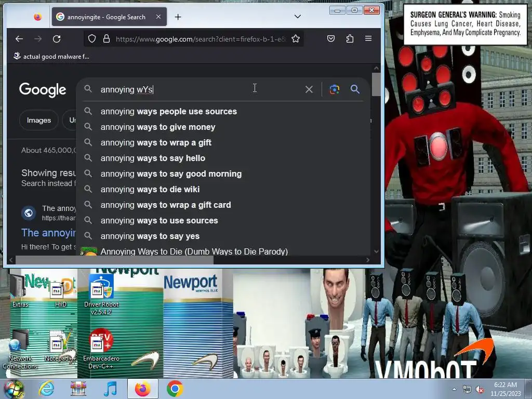Pick suggestion 'annoying ways people use sources'

click(223, 111)
